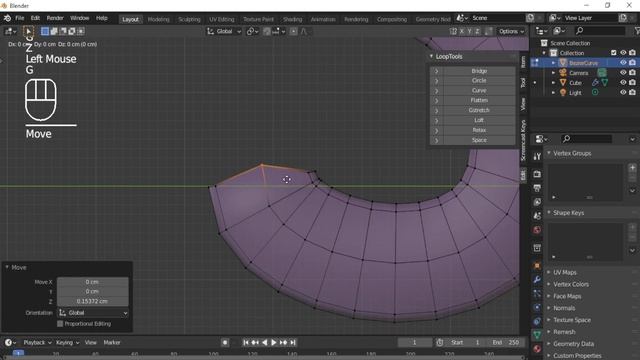
Task: Switch to the Modeling workspace tab
Action: click(158, 19)
